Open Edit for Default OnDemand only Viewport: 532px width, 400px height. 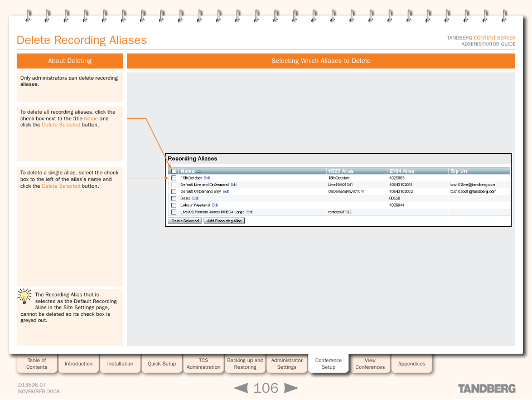226,192
